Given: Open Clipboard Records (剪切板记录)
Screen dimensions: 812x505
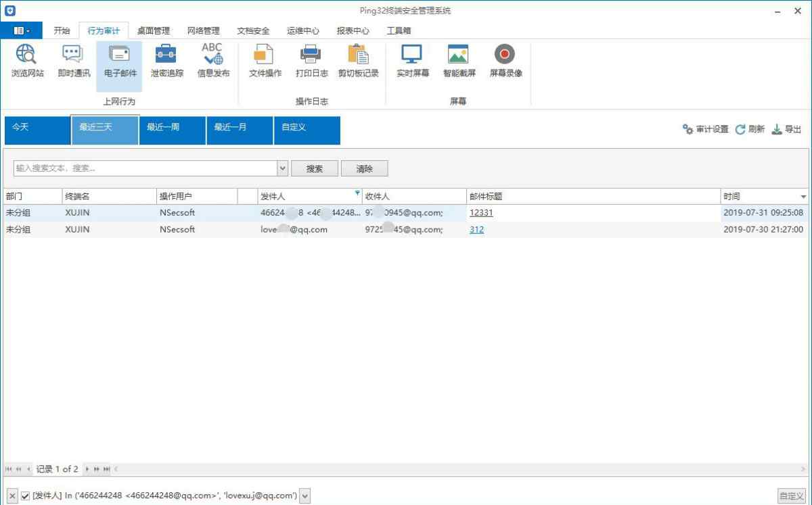Looking at the screenshot, I should point(358,62).
